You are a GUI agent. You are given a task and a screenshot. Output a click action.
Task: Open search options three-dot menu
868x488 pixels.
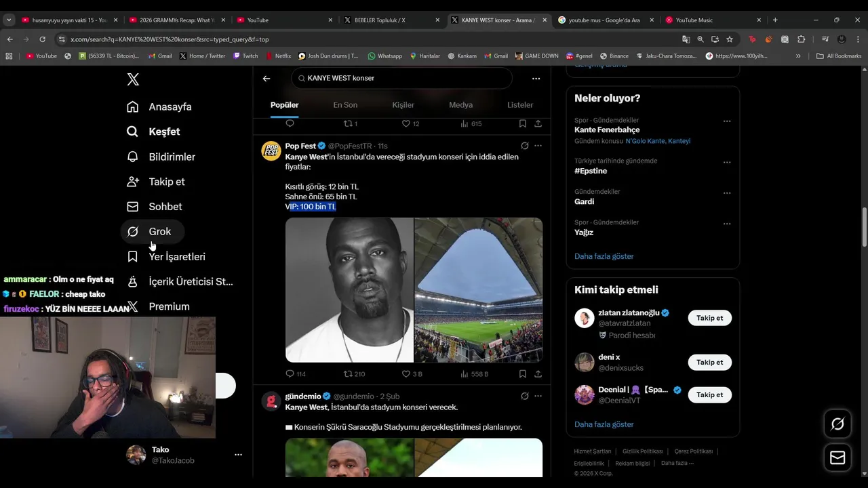pos(536,78)
